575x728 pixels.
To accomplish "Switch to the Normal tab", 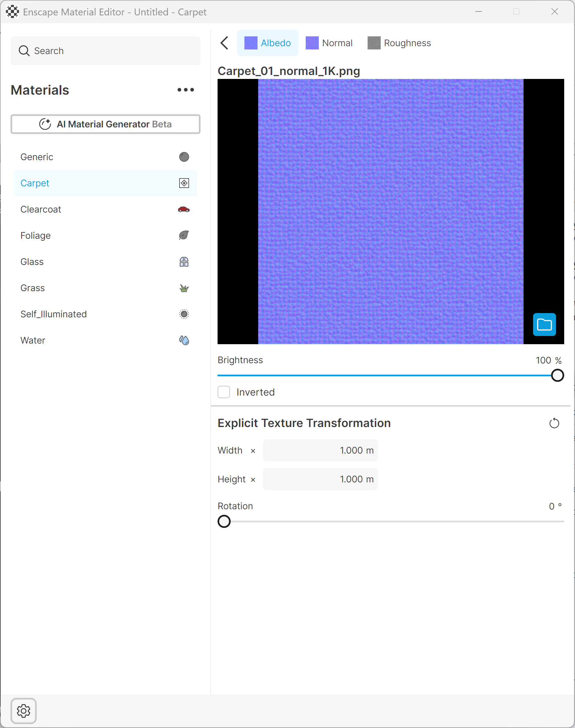I will click(x=329, y=43).
